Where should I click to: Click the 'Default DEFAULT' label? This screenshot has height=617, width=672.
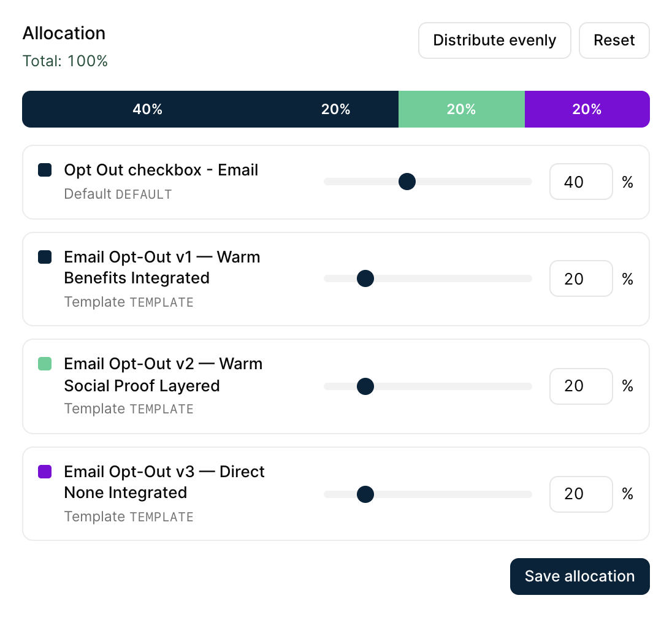[x=118, y=194]
